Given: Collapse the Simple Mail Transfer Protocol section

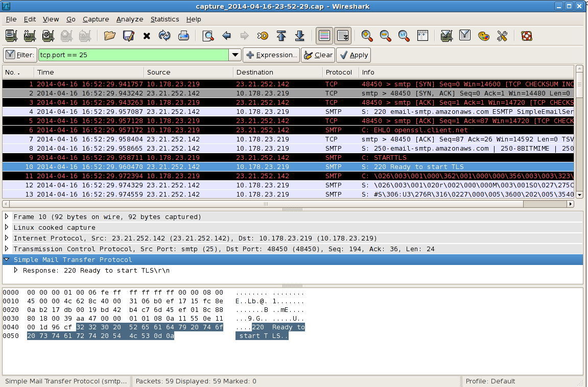Looking at the screenshot, I should [x=7, y=259].
